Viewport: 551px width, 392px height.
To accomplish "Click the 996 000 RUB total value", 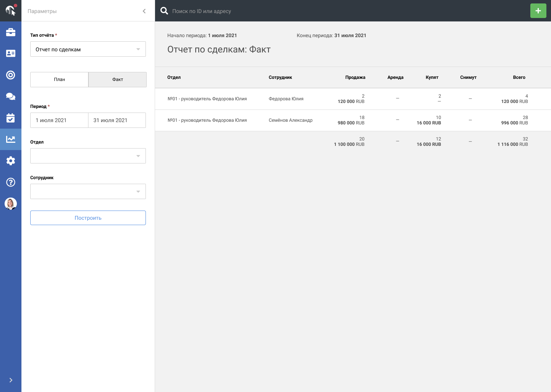I will pos(515,123).
